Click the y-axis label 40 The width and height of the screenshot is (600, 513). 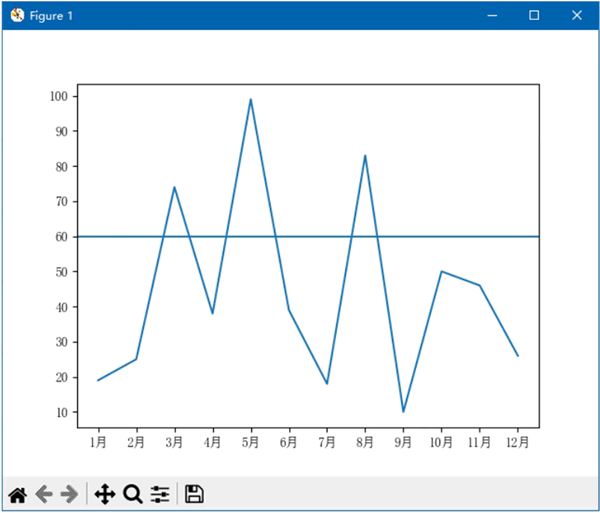(62, 307)
